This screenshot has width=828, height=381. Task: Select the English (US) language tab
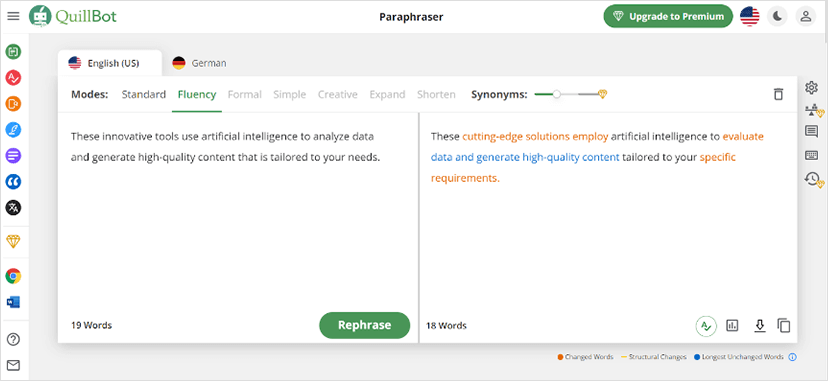tap(109, 63)
